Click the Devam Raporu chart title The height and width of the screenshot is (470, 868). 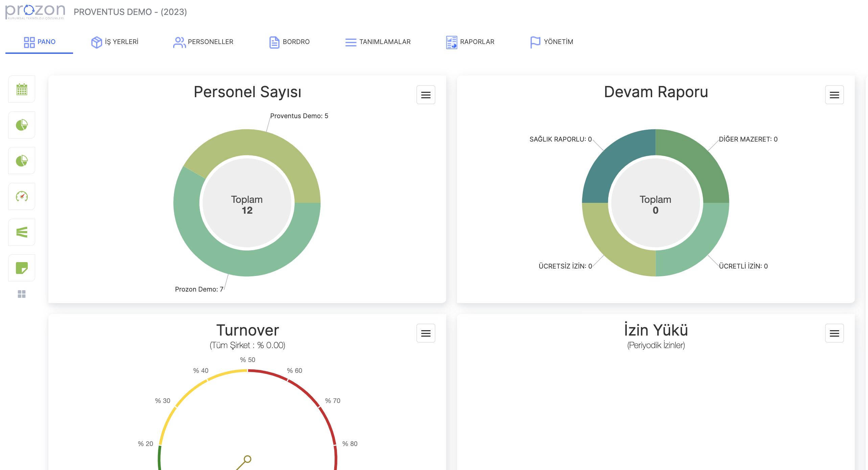point(656,92)
